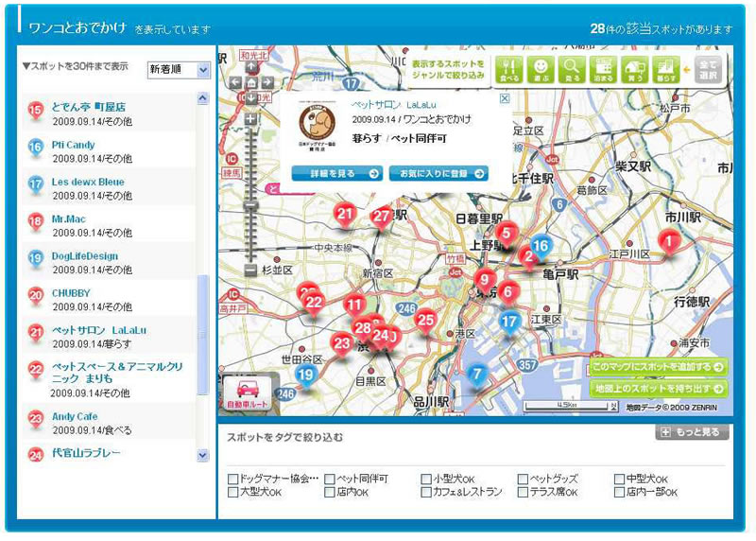
Task: Select red map marker 9
Action: click(x=485, y=280)
